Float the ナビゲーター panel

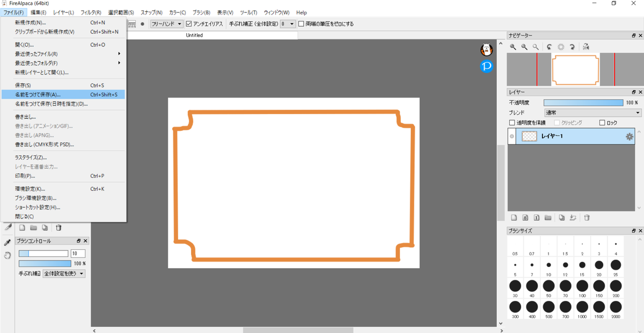pos(633,35)
